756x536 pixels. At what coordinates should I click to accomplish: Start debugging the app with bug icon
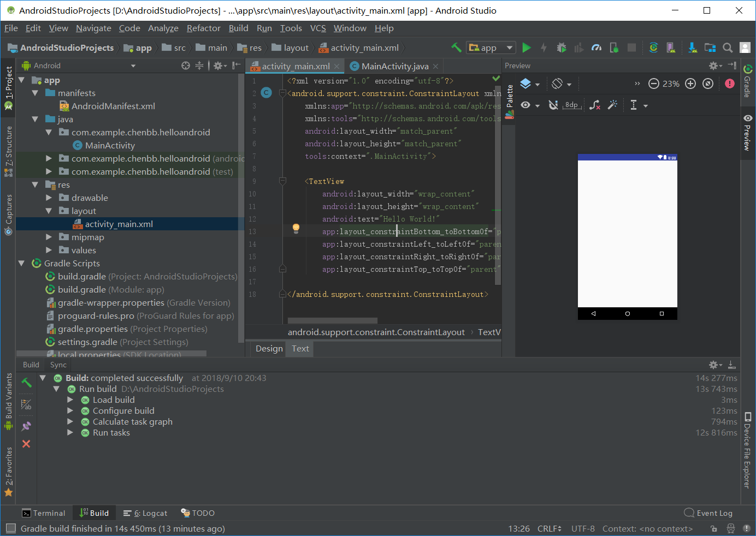[561, 47]
